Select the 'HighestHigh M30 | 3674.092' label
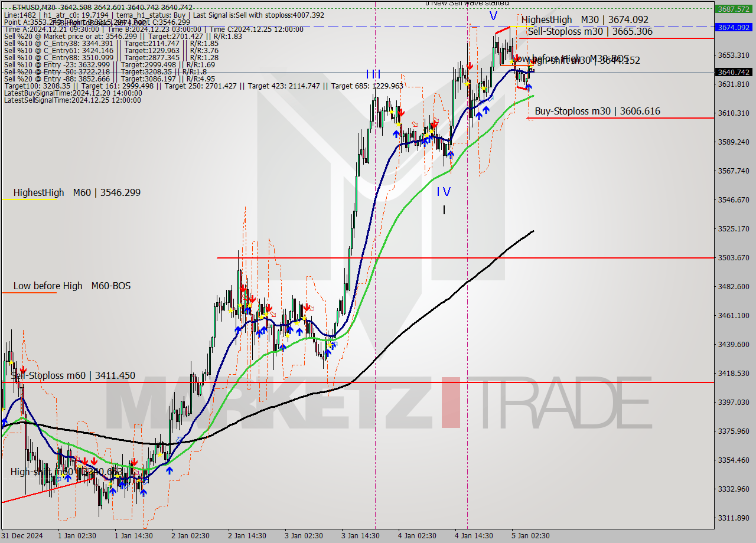The height and width of the screenshot is (543, 756). click(585, 20)
